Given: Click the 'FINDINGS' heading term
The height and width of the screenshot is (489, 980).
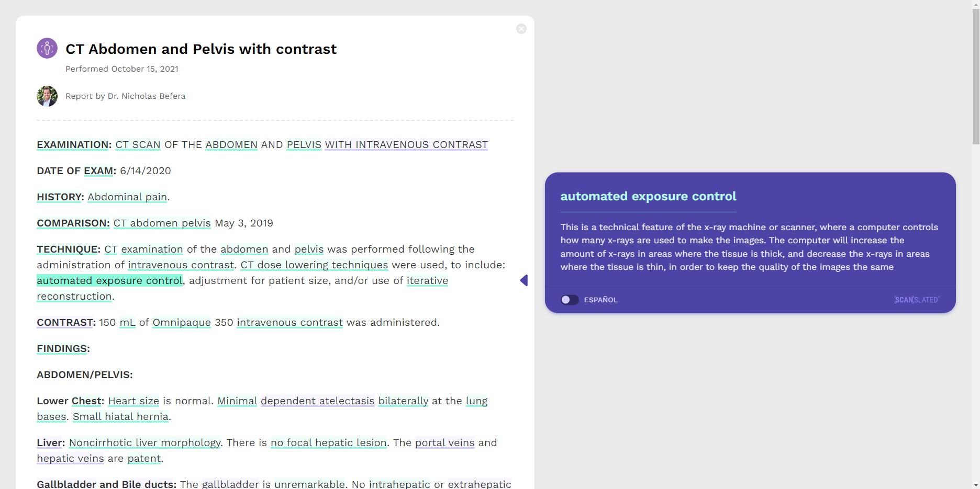Looking at the screenshot, I should [62, 349].
